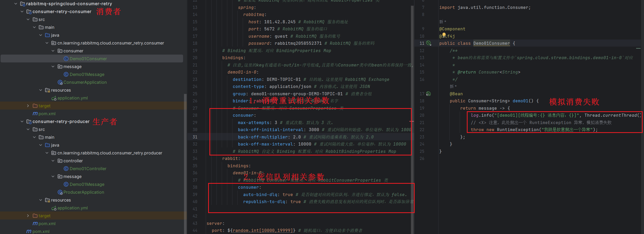Click the auto-bind-dlq property in yml
The image size is (644, 234).
pyautogui.click(x=260, y=194)
